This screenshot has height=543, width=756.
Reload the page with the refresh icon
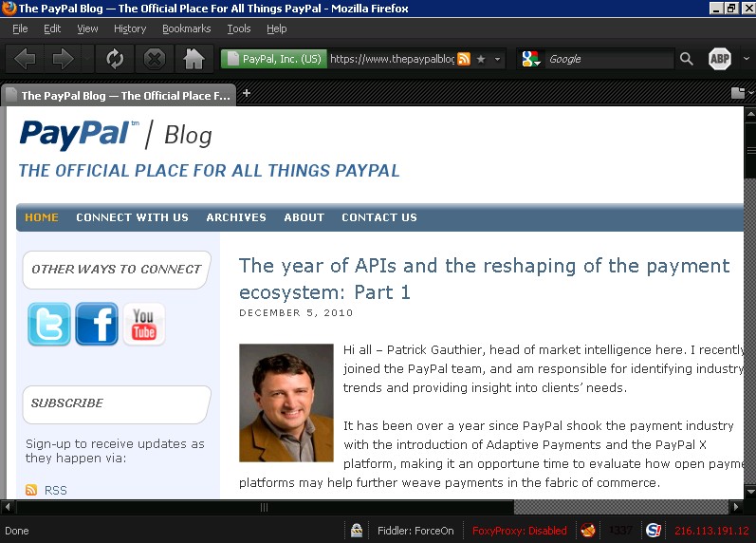115,59
